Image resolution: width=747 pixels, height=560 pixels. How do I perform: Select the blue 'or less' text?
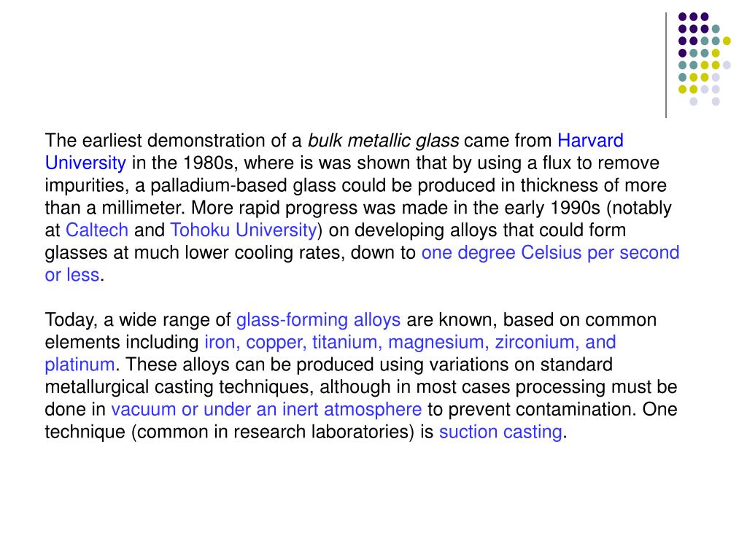coord(72,275)
